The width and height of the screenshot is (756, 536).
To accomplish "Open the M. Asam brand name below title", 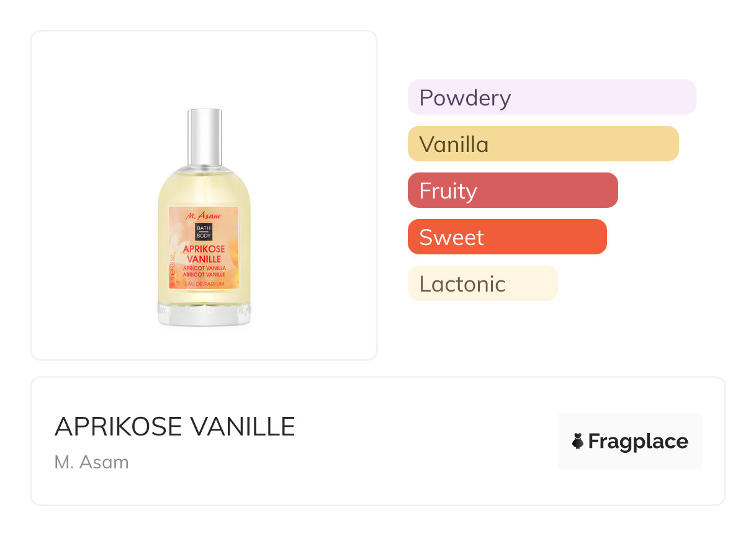I will tap(92, 462).
